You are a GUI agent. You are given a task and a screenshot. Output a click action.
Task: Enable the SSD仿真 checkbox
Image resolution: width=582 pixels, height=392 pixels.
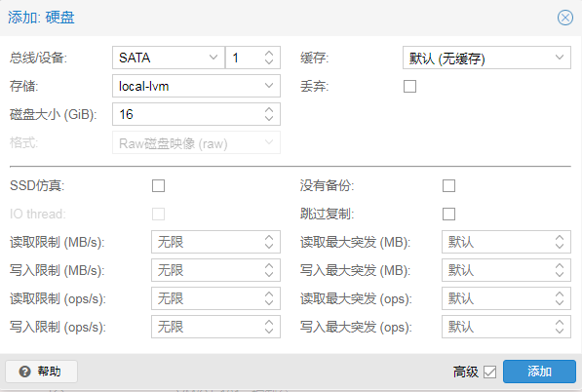(x=158, y=185)
